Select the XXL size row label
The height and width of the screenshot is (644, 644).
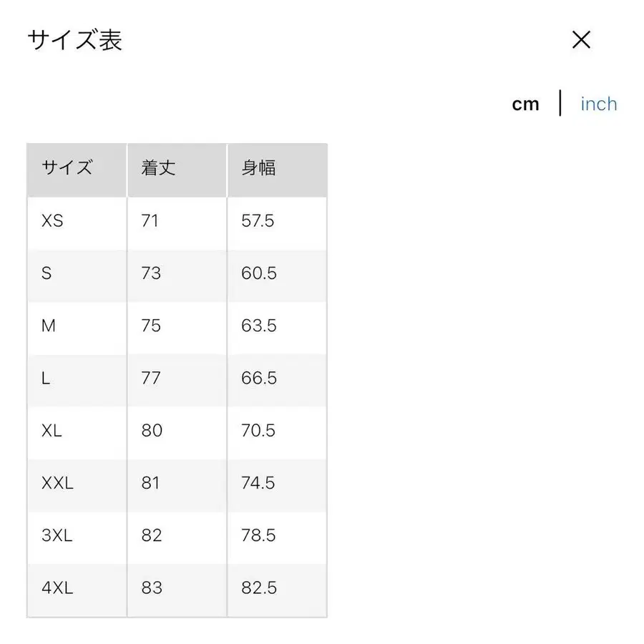57,484
